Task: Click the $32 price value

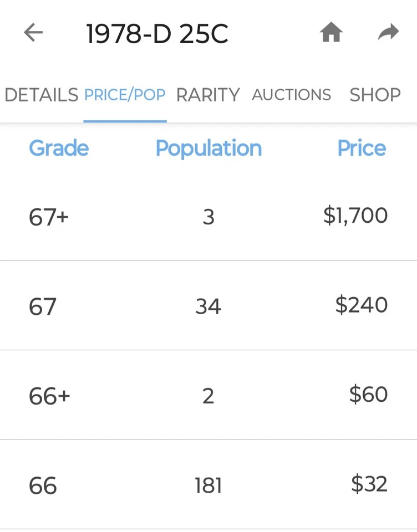Action: (x=369, y=485)
